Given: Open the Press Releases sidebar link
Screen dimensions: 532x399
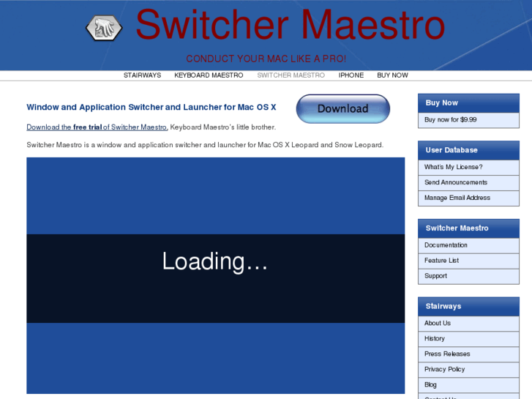Looking at the screenshot, I should [x=468, y=354].
